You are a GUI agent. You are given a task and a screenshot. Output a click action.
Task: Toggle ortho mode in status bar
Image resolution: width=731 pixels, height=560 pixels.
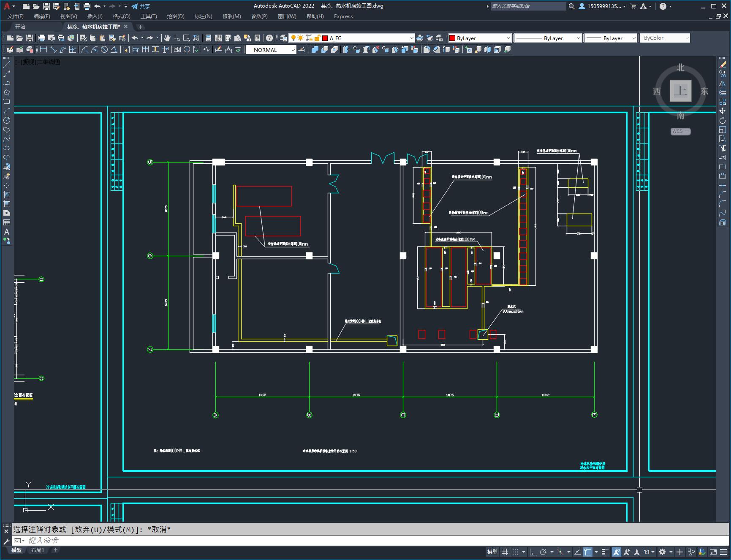[x=533, y=552]
